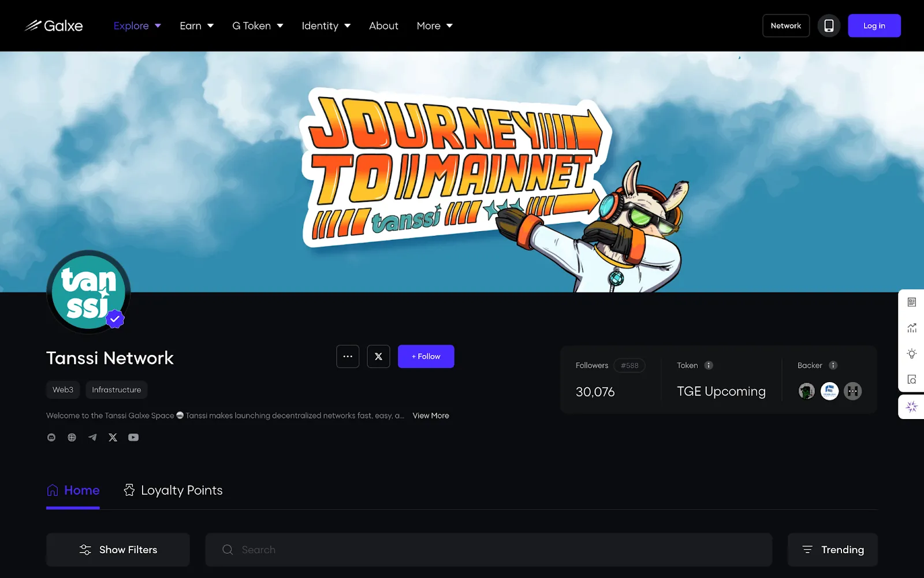924x578 pixels.
Task: Click the Log in button
Action: pyautogui.click(x=874, y=25)
